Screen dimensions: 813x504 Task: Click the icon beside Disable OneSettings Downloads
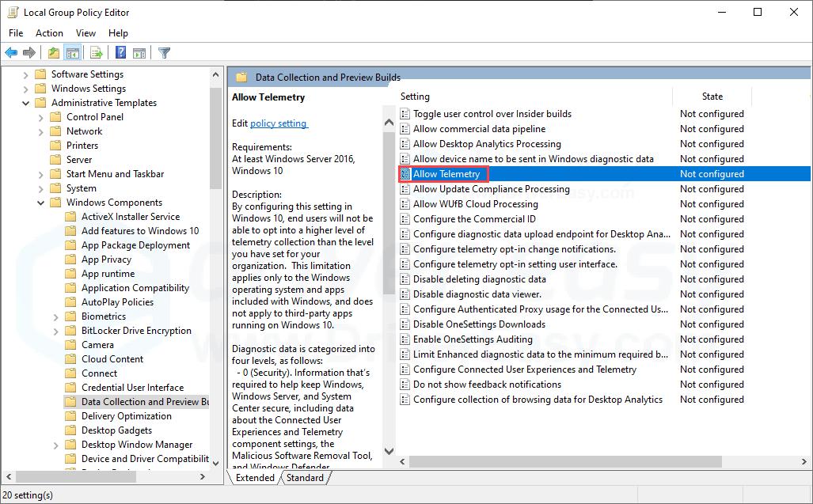pos(405,324)
